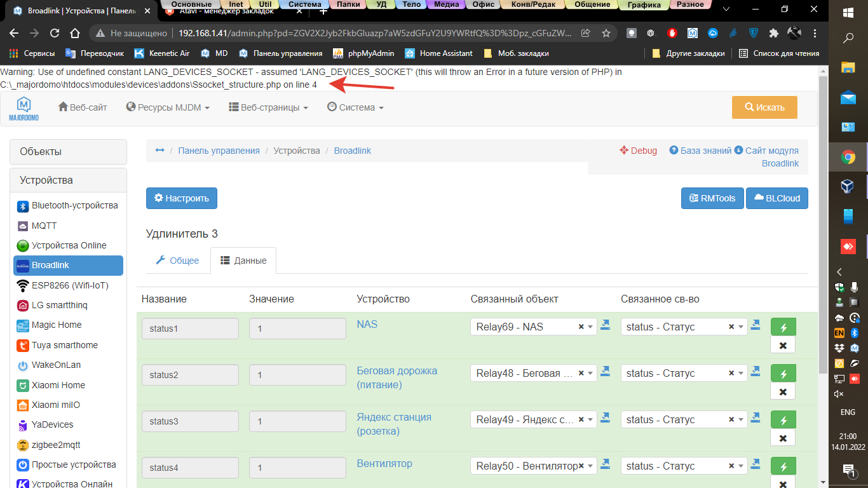Expand the Система menu
Image resolution: width=868 pixels, height=488 pixels.
(x=355, y=107)
